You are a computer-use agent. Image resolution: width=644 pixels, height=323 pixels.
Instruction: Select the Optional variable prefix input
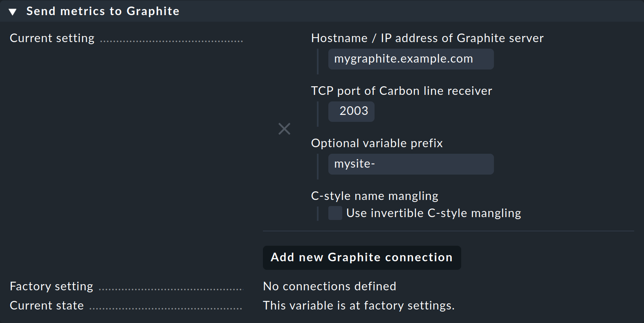(x=411, y=164)
